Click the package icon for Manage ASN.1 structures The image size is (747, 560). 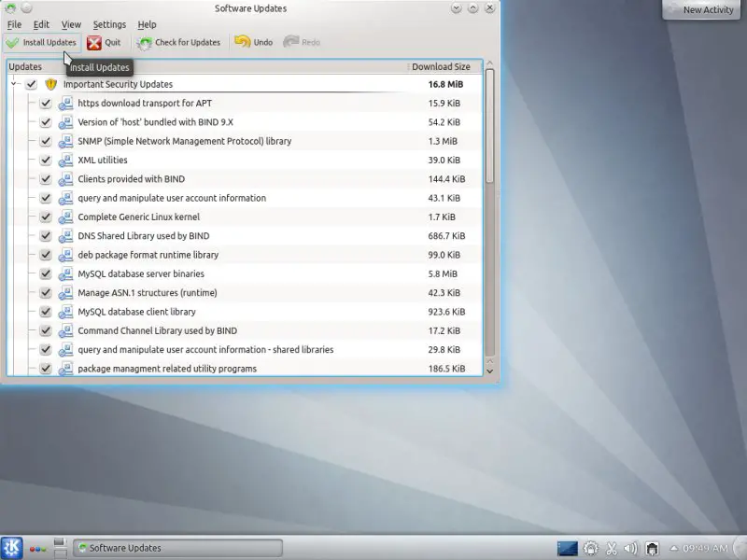point(65,293)
